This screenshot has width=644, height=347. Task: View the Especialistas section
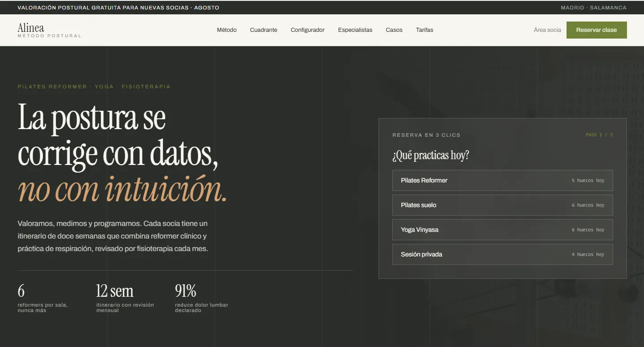[355, 30]
